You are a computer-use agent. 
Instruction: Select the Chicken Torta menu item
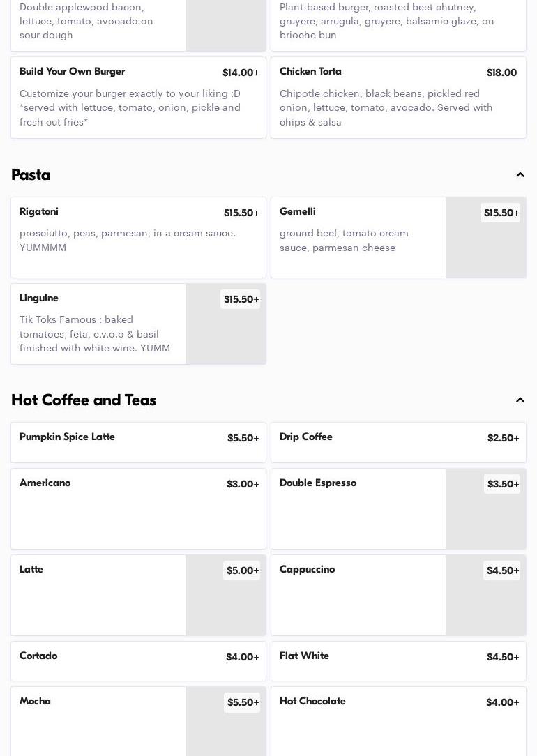tap(398, 97)
